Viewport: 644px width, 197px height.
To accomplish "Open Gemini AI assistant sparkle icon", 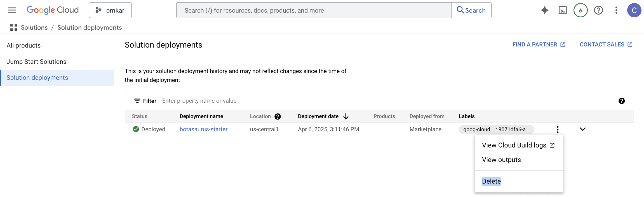I will click(x=544, y=10).
